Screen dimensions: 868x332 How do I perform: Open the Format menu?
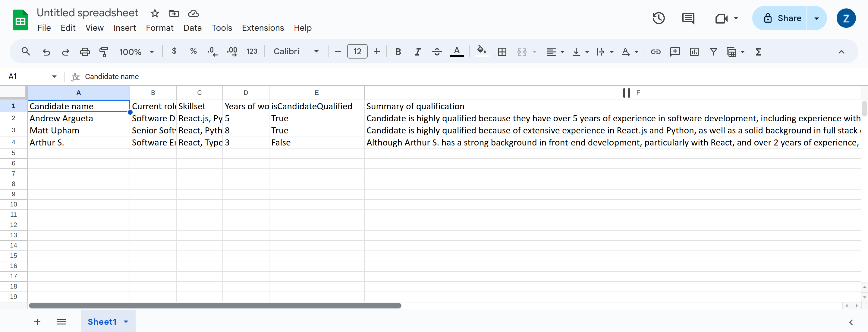pos(159,28)
